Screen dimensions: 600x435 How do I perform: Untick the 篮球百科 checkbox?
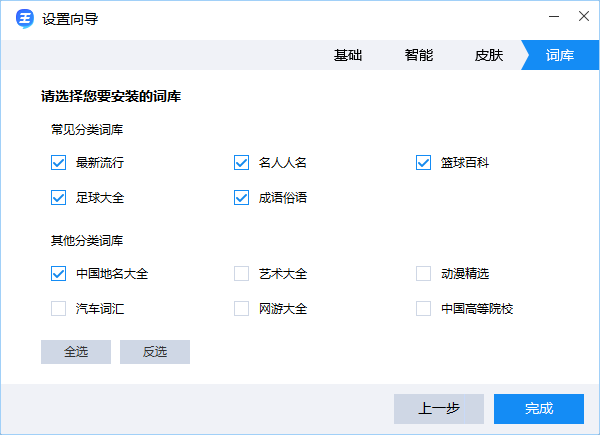click(x=423, y=162)
